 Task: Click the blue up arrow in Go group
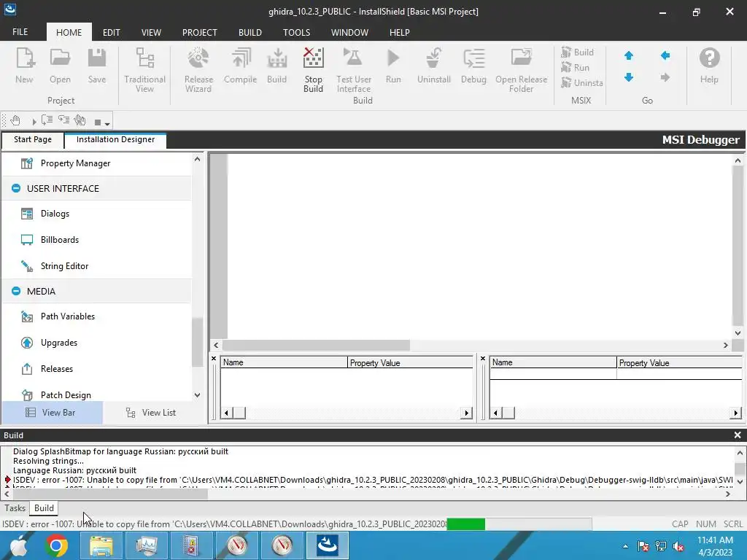[x=629, y=55]
